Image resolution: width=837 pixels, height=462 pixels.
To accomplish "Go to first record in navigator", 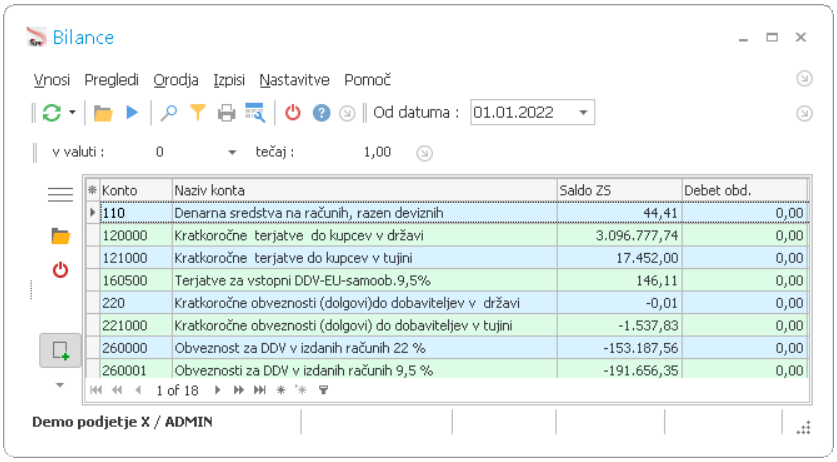I will (96, 390).
